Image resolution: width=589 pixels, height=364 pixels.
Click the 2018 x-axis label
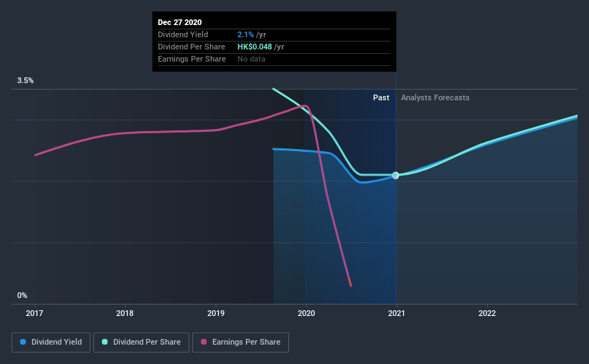(125, 313)
